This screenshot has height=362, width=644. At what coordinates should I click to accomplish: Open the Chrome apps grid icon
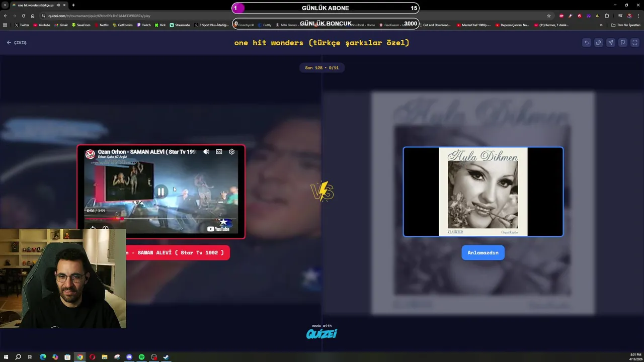(x=5, y=25)
